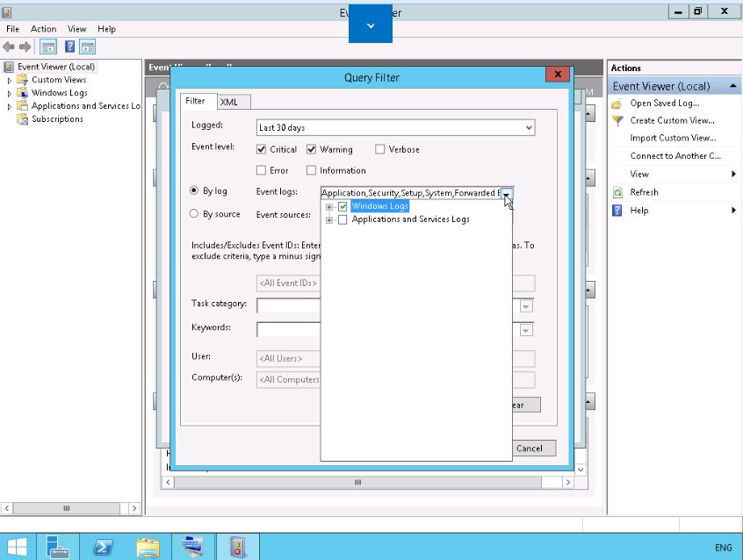Image resolution: width=743 pixels, height=560 pixels.
Task: Select the Filter tab
Action: [x=198, y=101]
